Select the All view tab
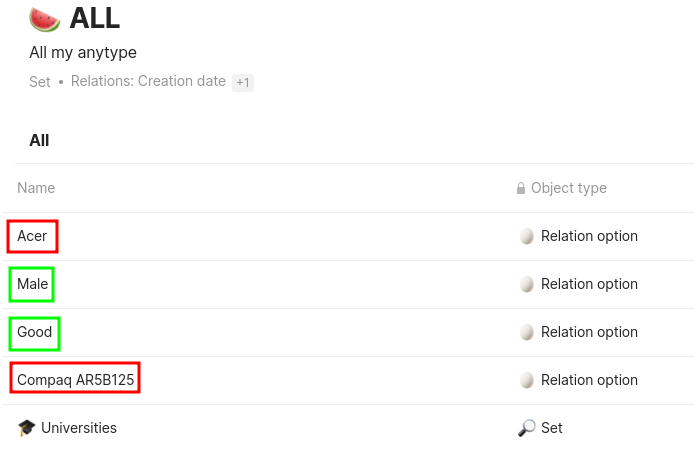This screenshot has height=452, width=694. 39,140
